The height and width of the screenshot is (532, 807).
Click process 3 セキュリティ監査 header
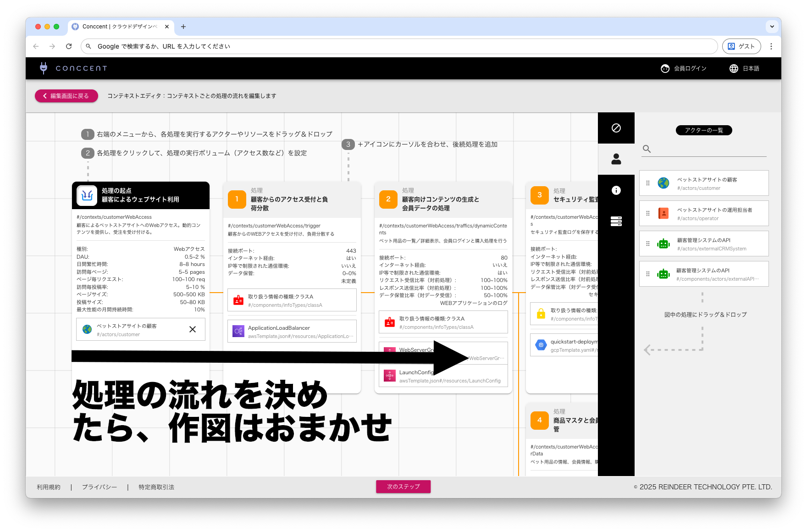(562, 195)
